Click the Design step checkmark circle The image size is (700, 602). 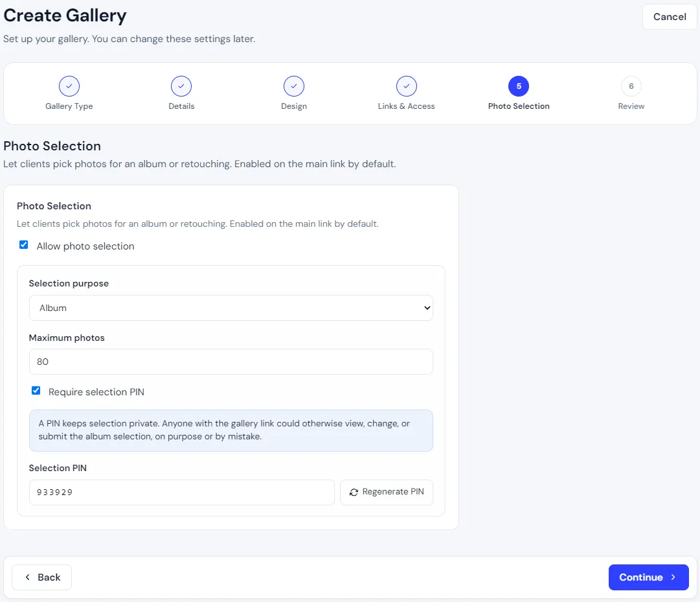[x=294, y=86]
